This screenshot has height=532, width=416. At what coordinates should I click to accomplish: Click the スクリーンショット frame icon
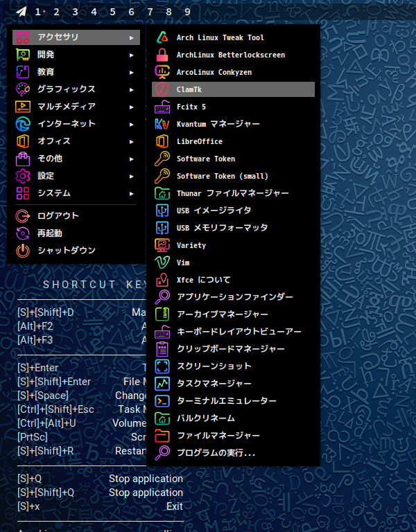(x=162, y=366)
